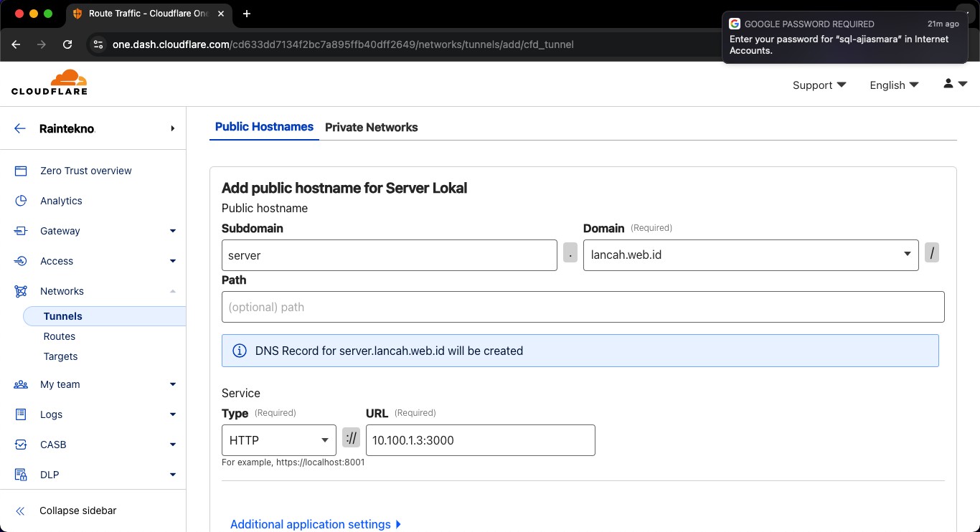The height and width of the screenshot is (532, 980).
Task: Click the back arrow beside Raintekno
Action: (x=20, y=128)
